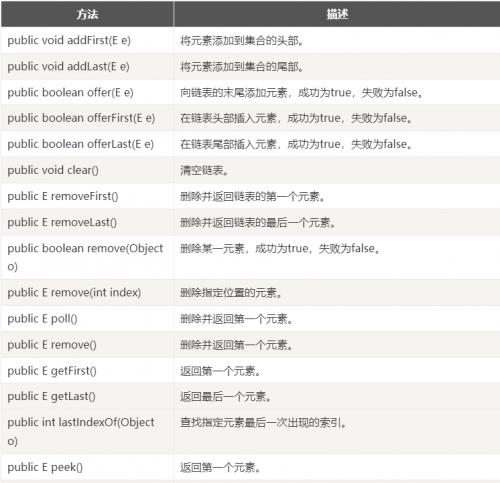Select the public E peek() cell

87,467
